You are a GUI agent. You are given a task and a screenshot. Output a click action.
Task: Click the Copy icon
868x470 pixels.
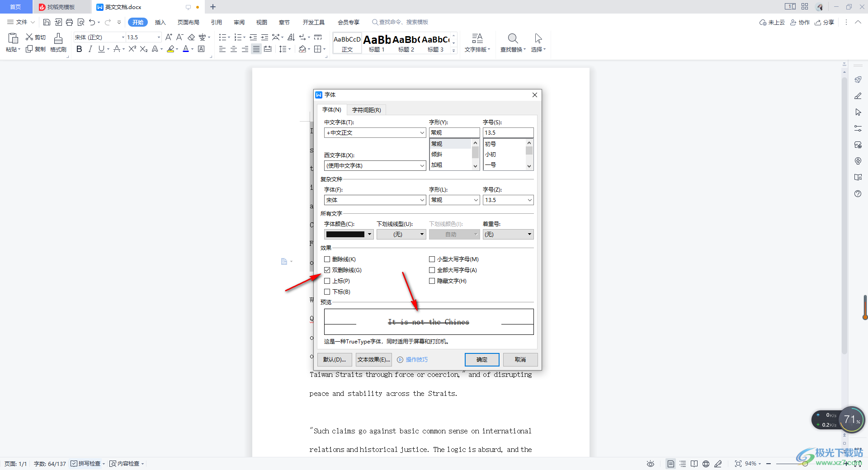pyautogui.click(x=29, y=49)
